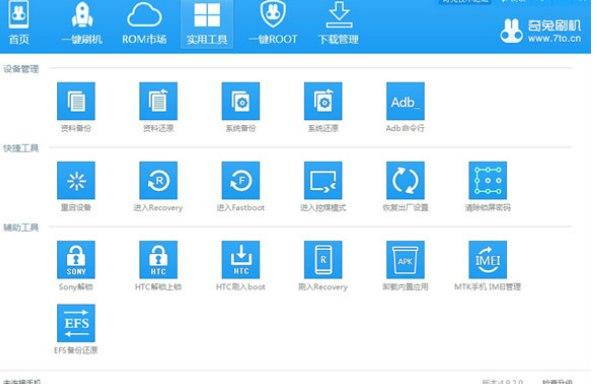The width and height of the screenshot is (597, 384).
Task: Open the HTC unlock/lock tool
Action: pyautogui.click(x=158, y=260)
